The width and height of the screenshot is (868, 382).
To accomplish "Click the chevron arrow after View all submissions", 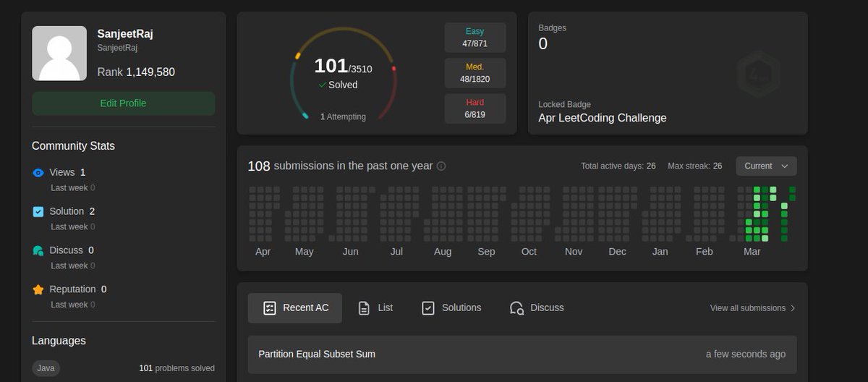I will (793, 308).
